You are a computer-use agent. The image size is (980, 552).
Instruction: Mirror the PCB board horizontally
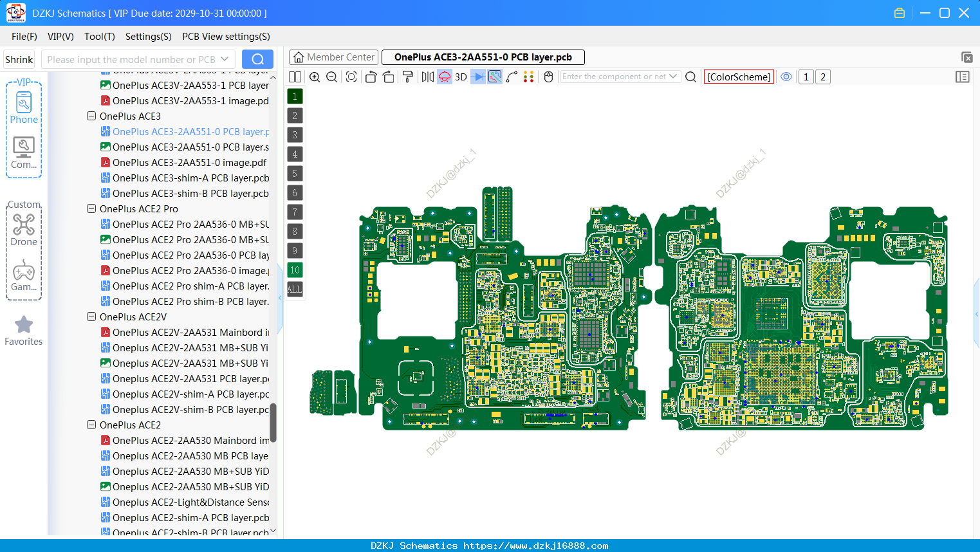[427, 77]
